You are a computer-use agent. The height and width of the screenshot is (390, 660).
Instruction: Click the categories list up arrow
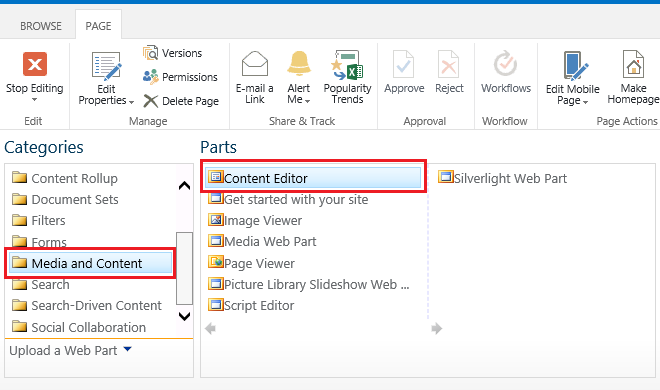[x=184, y=186]
